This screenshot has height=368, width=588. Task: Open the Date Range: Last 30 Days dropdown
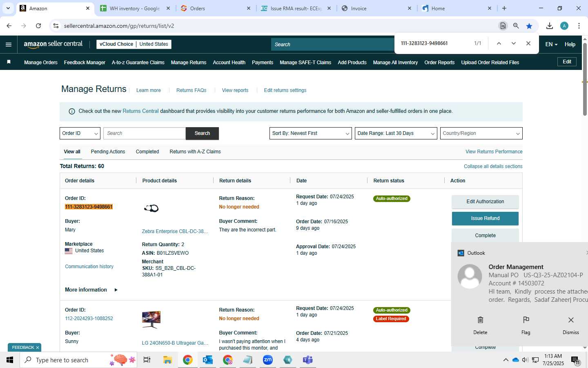tap(396, 133)
